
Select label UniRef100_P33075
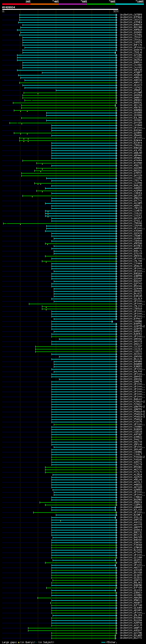[131, 422]
